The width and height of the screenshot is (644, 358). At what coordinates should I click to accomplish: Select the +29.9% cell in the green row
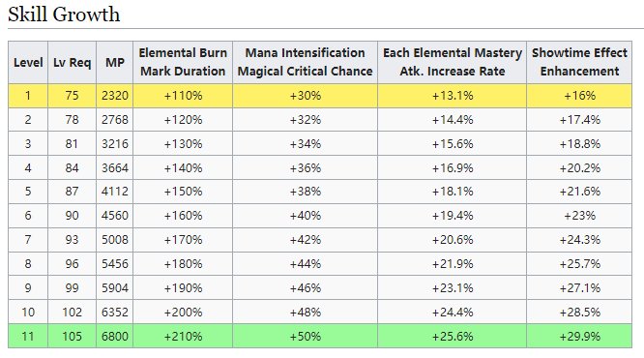tap(579, 336)
